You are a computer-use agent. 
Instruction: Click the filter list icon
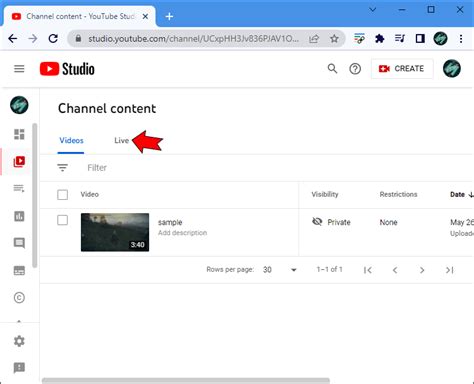pyautogui.click(x=63, y=168)
